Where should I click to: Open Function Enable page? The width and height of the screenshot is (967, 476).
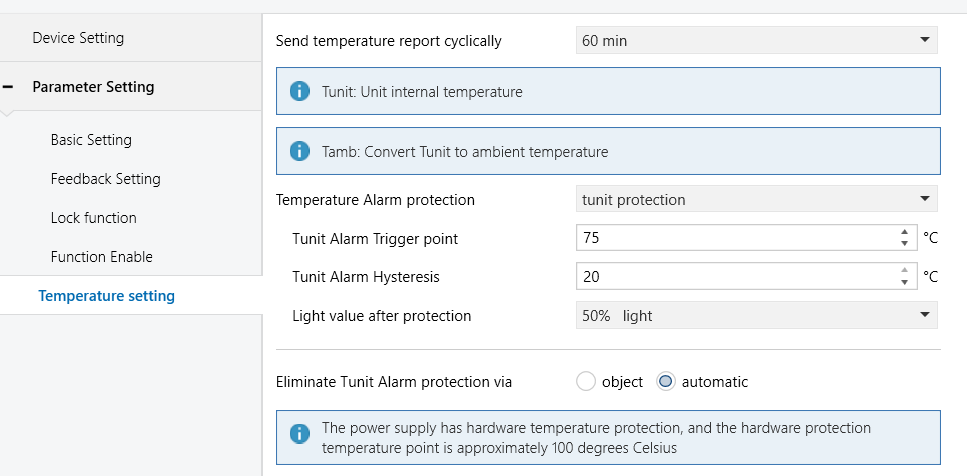click(101, 257)
